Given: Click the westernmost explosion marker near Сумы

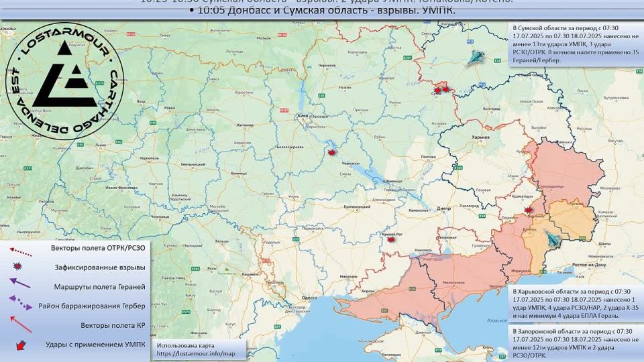Looking at the screenshot, I should (x=437, y=89).
